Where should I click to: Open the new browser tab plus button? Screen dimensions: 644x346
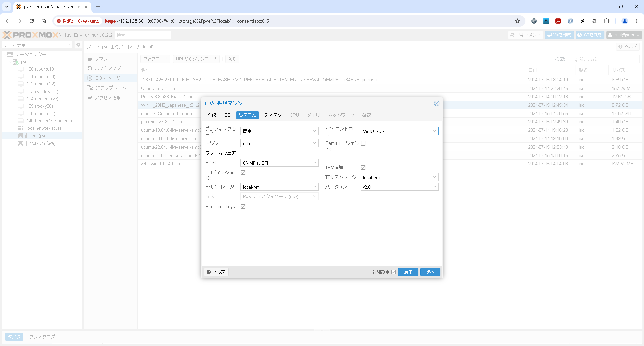pyautogui.click(x=98, y=7)
